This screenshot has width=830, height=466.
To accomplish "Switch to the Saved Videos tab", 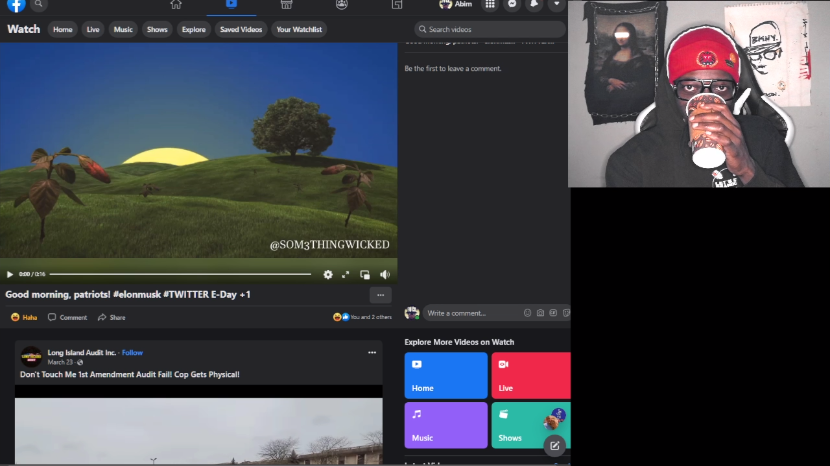I will click(x=241, y=29).
